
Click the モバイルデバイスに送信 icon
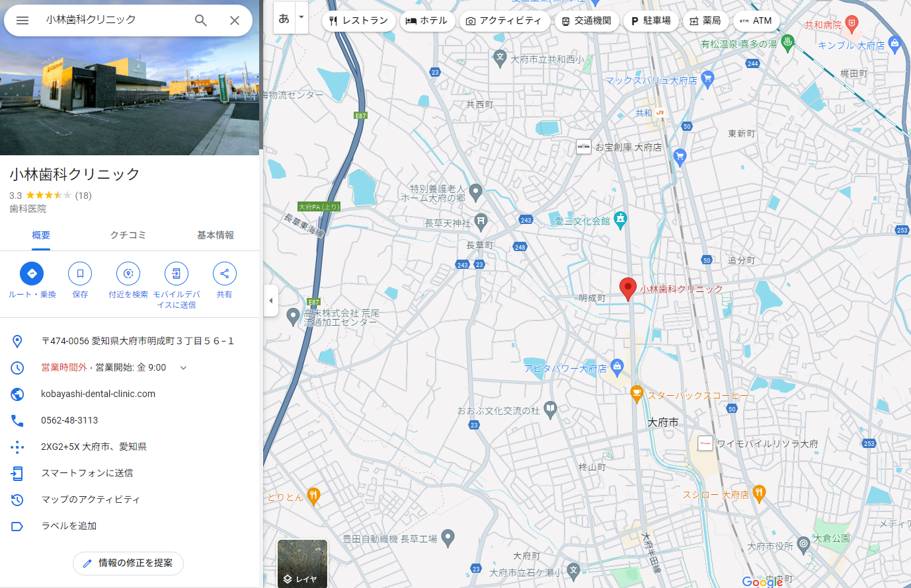click(176, 273)
